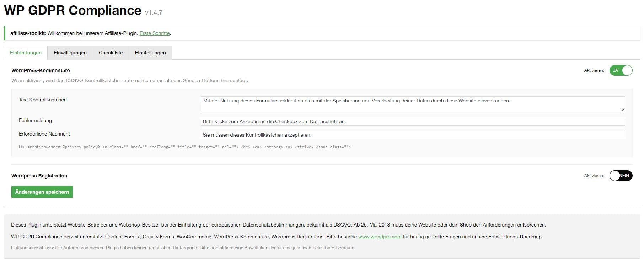This screenshot has height=276, width=644.
Task: Click the Text Kontrollkästchen label
Action: (x=43, y=100)
